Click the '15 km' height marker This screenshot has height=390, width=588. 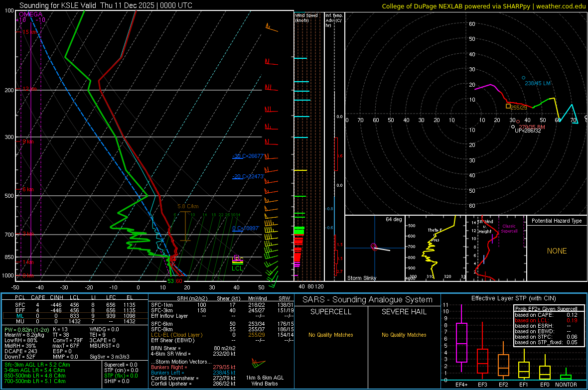(30, 32)
